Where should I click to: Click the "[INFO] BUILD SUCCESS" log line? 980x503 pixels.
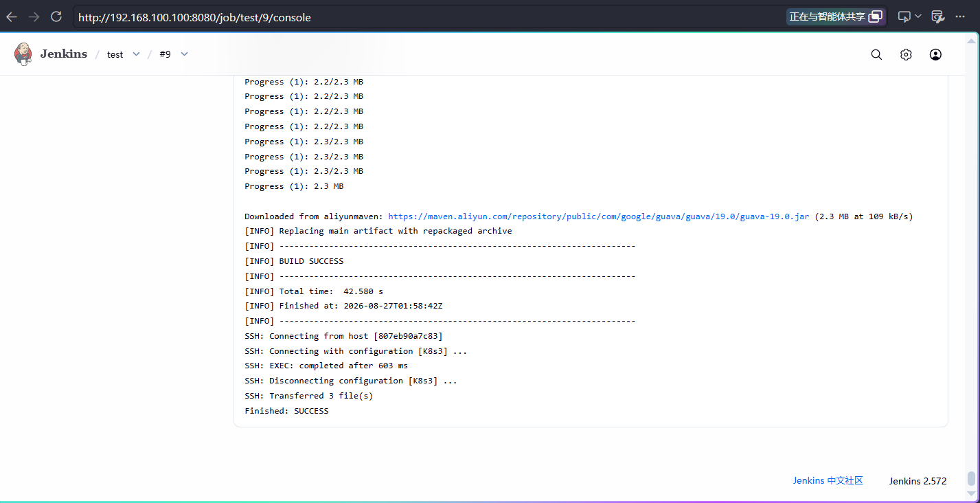click(294, 261)
